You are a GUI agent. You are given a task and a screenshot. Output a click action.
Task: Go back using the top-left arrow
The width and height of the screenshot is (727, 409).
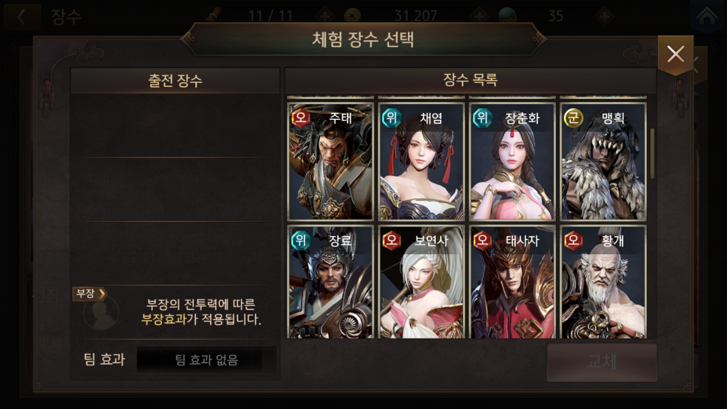point(21,17)
